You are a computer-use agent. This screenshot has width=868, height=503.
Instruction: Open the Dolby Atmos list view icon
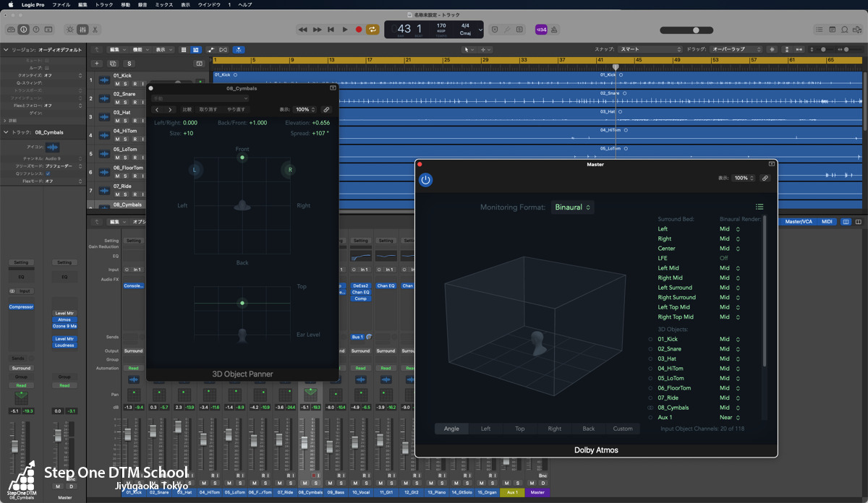759,207
